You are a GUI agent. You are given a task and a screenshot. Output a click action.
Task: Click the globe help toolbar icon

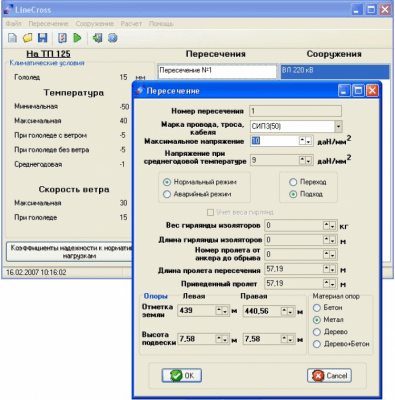coord(113,38)
